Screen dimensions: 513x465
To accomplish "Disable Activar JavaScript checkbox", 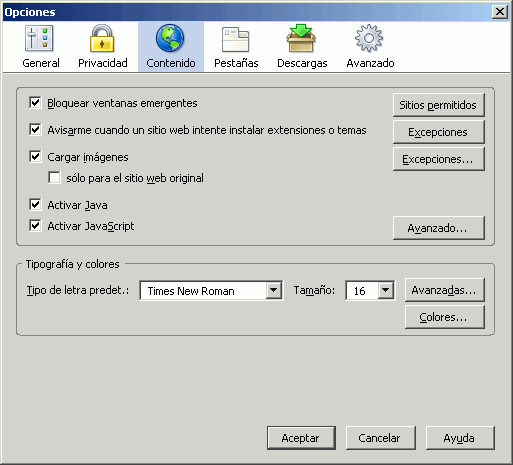I will (35, 226).
